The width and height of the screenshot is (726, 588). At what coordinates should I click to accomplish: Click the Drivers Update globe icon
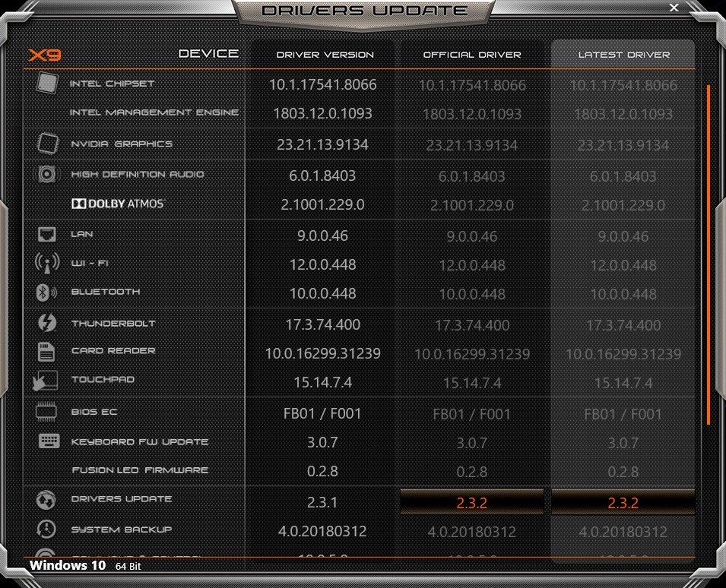pyautogui.click(x=46, y=500)
